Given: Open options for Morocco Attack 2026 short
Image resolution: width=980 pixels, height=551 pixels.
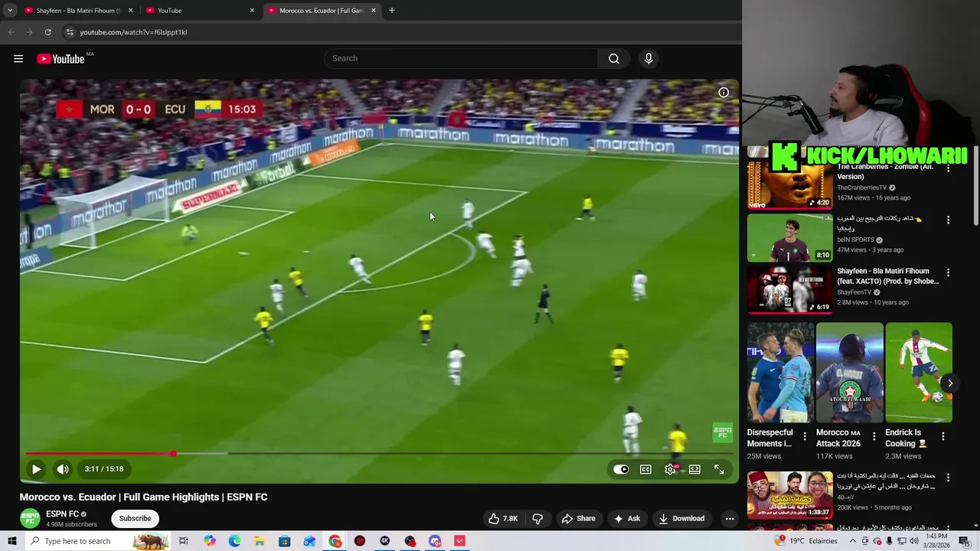Looking at the screenshot, I should 874,436.
